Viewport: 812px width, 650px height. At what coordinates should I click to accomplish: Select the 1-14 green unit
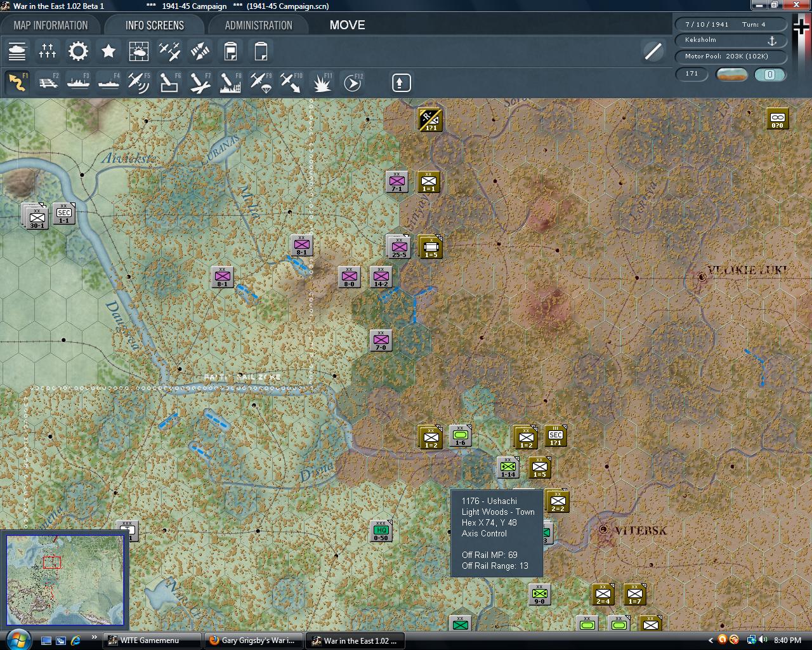(508, 467)
